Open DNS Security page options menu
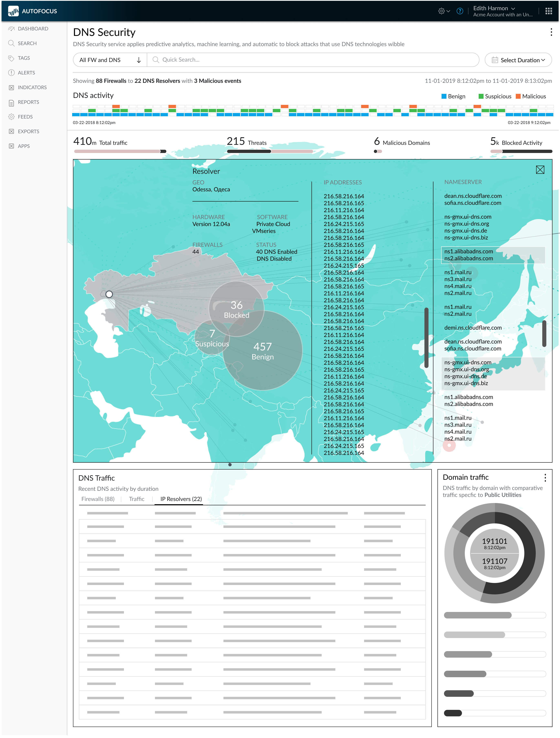 (551, 32)
